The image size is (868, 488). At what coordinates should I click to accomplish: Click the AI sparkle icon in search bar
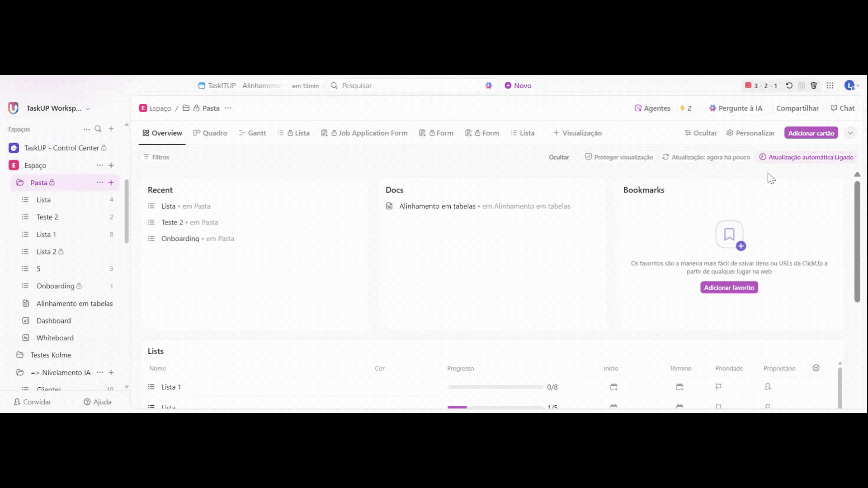[x=489, y=85]
